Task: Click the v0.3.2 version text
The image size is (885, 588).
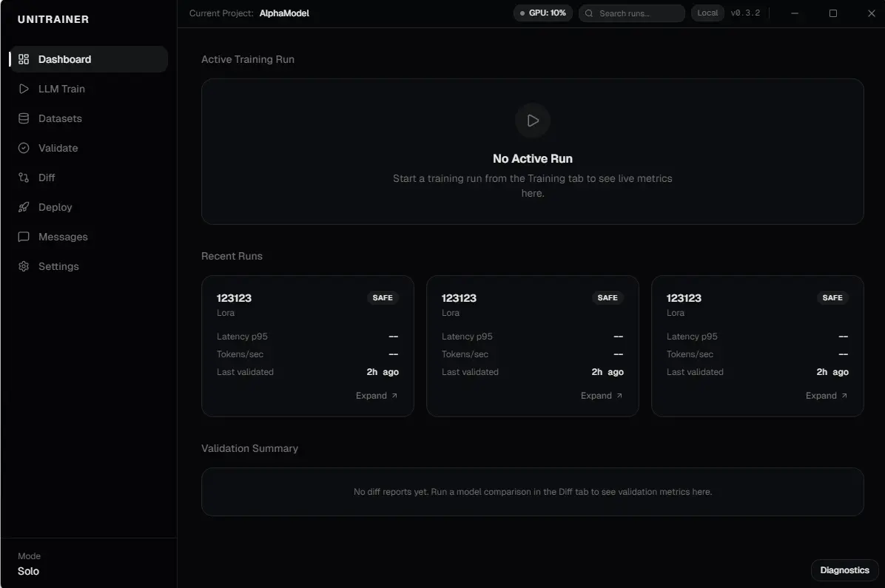Action: click(x=745, y=13)
